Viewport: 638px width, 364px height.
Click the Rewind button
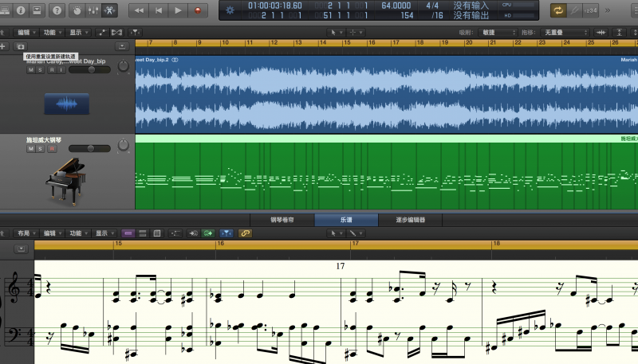pyautogui.click(x=139, y=10)
